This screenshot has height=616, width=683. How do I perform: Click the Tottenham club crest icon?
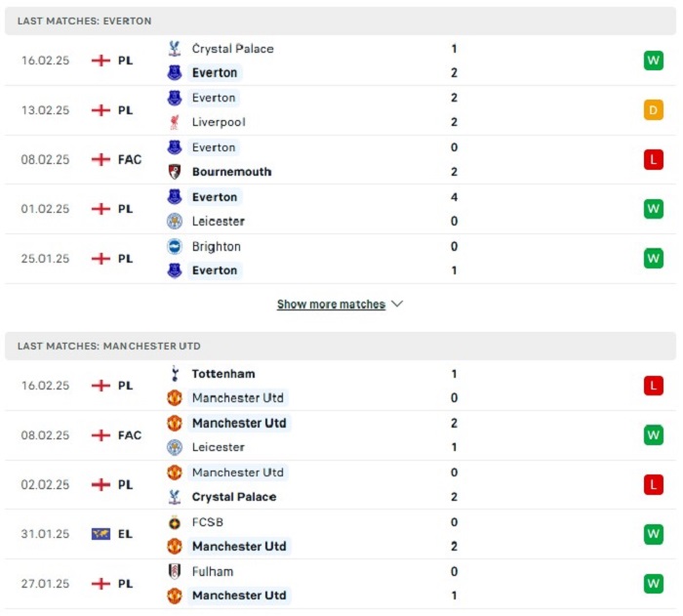point(175,374)
